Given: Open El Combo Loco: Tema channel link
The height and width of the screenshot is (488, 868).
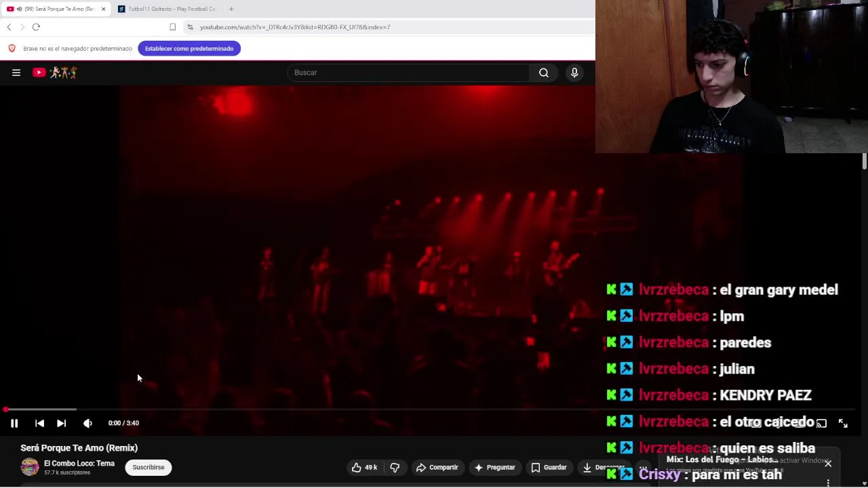Looking at the screenshot, I should click(x=79, y=464).
